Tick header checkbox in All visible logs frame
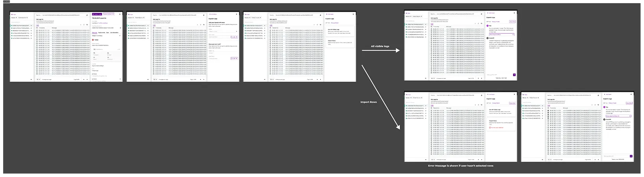 point(431,27)
